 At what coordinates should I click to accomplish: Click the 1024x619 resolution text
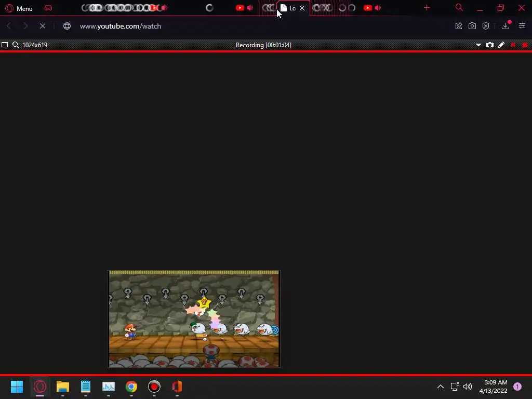tap(35, 45)
